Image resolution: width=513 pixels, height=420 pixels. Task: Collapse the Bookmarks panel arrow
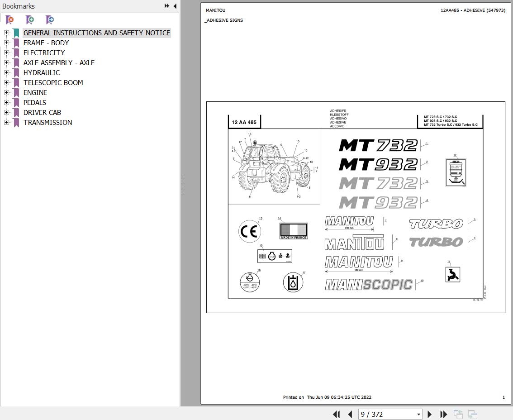[175, 6]
